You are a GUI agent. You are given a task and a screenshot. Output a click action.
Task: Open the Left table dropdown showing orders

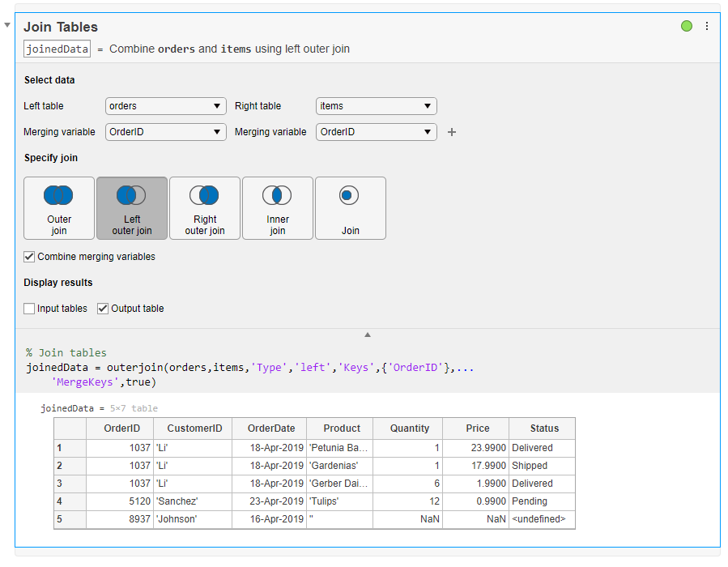[x=166, y=106]
